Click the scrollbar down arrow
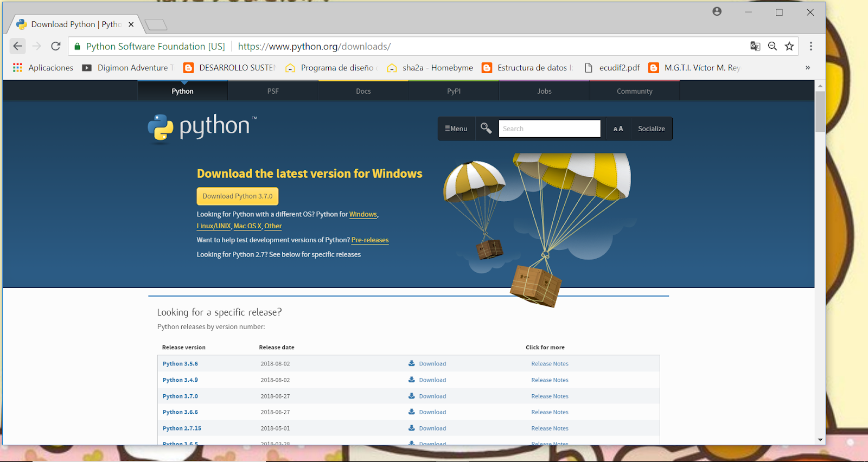Viewport: 868px width, 462px height. click(820, 440)
